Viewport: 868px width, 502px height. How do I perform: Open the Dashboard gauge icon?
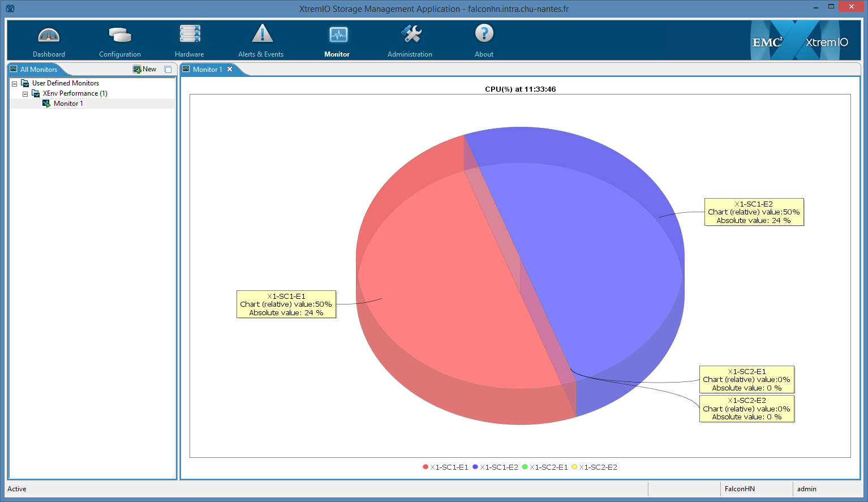tap(49, 35)
